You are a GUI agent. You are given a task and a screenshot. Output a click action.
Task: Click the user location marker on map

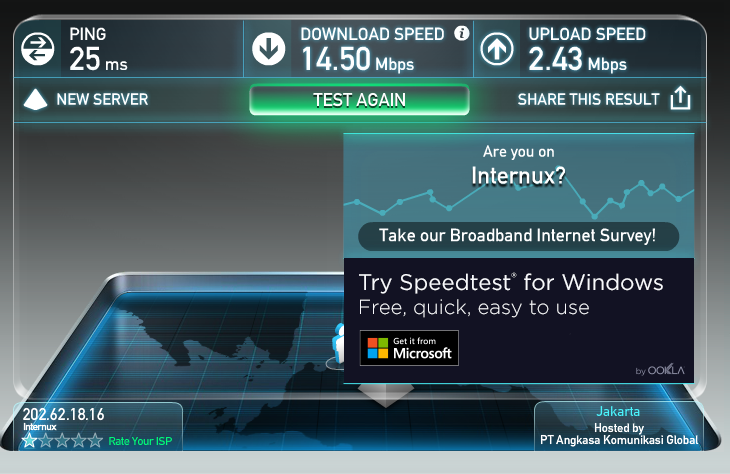[x=338, y=347]
